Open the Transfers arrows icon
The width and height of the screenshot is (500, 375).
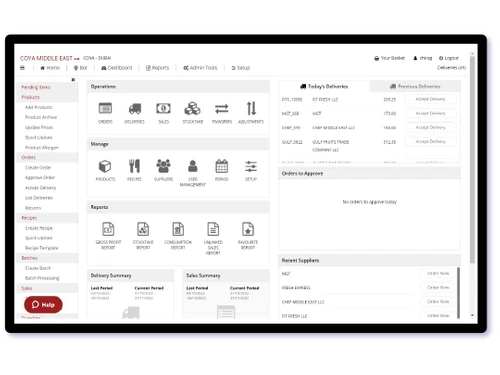coord(222,109)
